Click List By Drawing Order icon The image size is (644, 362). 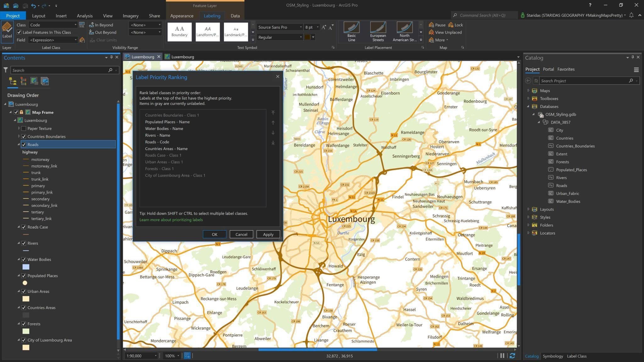pyautogui.click(x=13, y=81)
